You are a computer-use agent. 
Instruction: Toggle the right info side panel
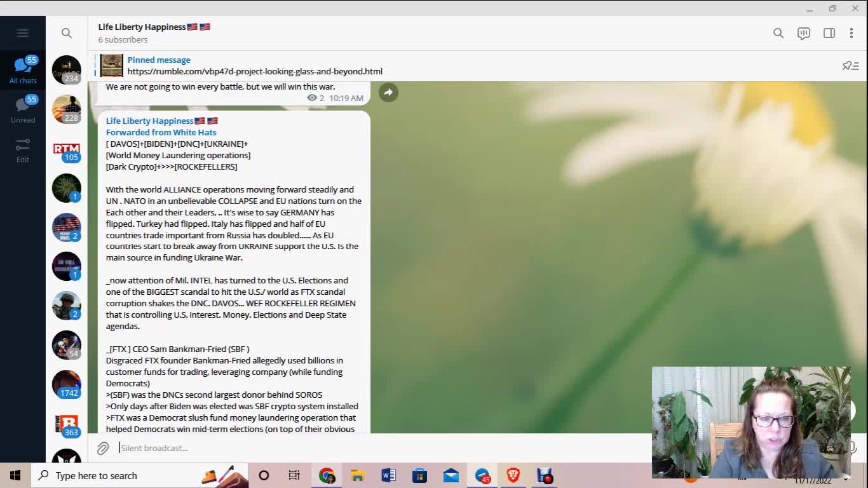tap(829, 33)
